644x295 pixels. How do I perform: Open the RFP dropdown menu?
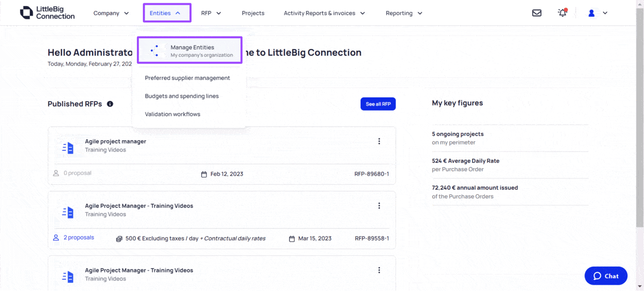coord(211,13)
